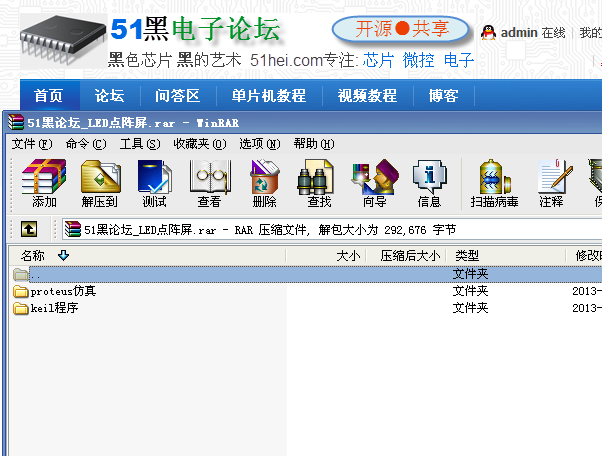Viewport: 602px width, 456px height.
Task: Open the 命令(C) menu
Action: (x=86, y=144)
